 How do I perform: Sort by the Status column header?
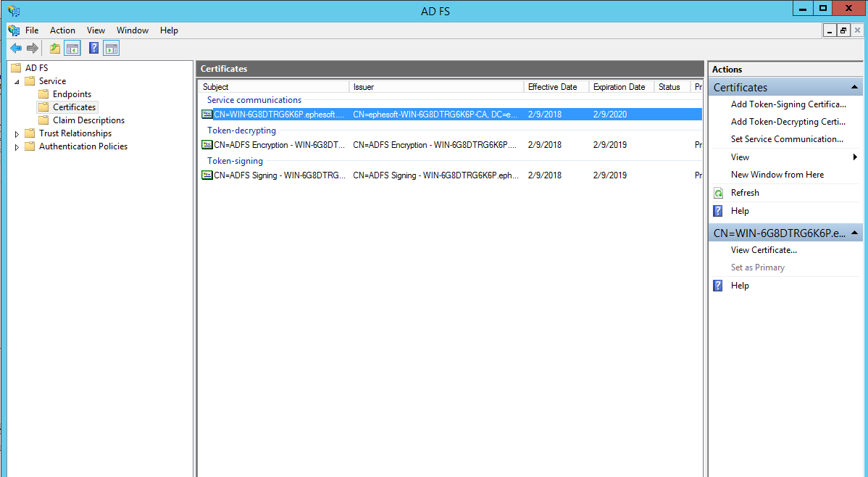672,87
